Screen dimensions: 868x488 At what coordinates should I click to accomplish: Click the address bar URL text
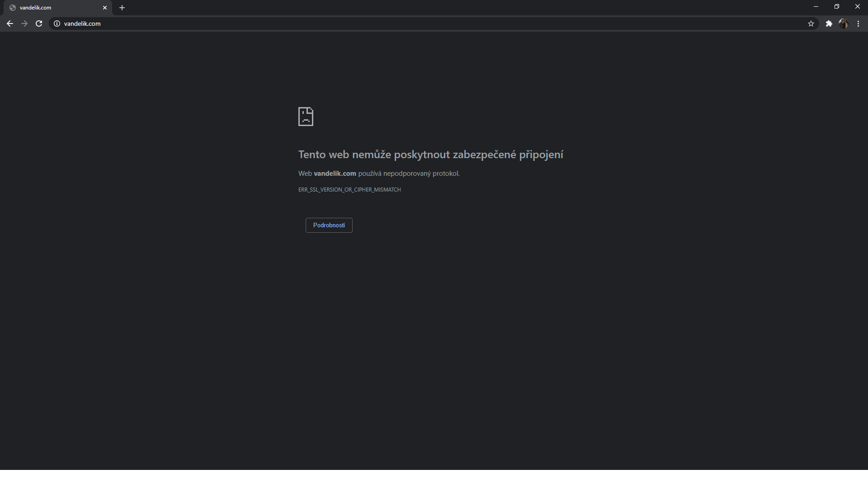pyautogui.click(x=82, y=23)
